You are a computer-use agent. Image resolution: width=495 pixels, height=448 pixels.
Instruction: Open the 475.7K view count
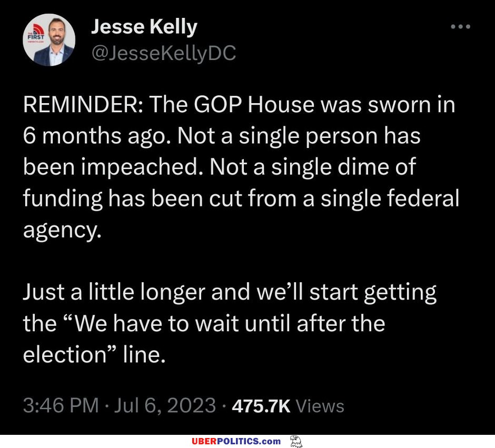(261, 406)
